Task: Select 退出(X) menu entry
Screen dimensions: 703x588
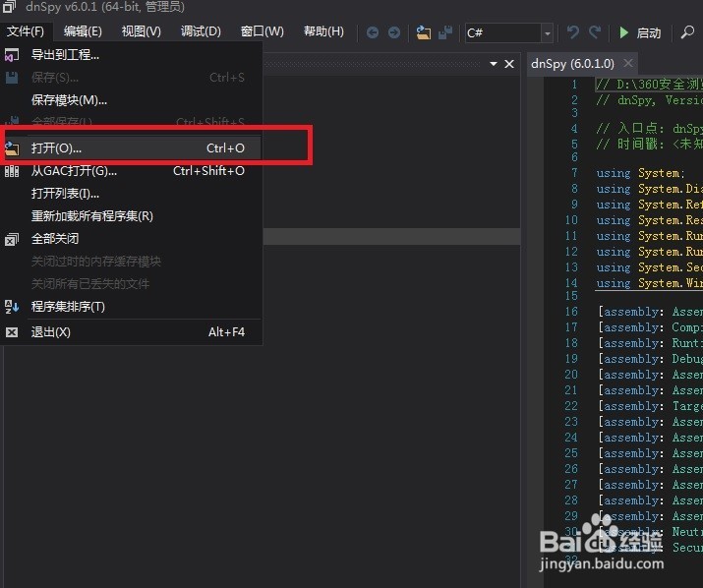Action: [132, 332]
